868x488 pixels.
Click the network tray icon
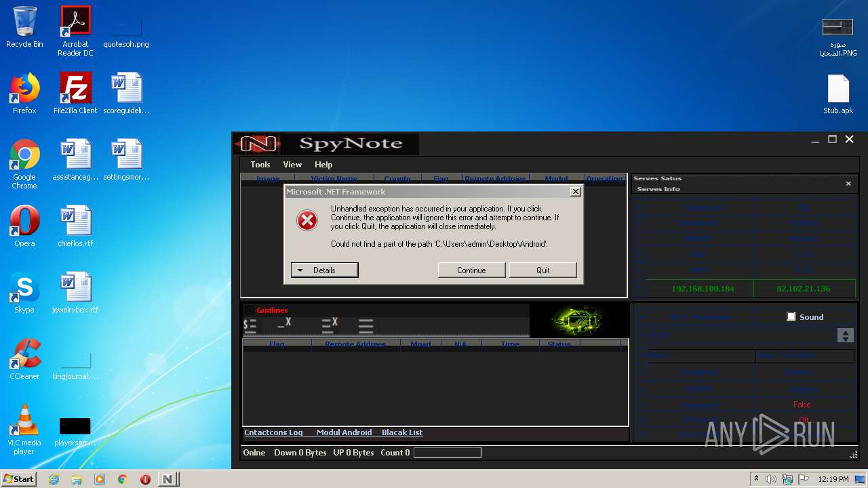point(787,479)
